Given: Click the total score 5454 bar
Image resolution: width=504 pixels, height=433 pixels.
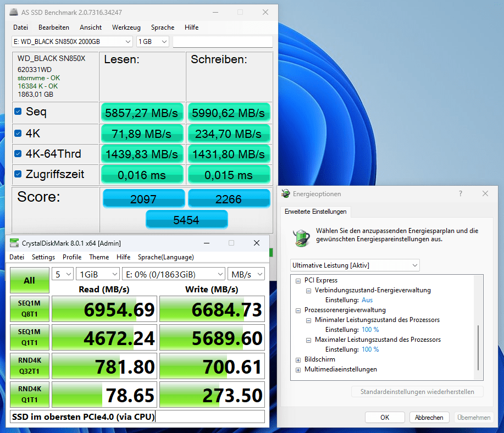Looking at the screenshot, I should click(x=187, y=220).
